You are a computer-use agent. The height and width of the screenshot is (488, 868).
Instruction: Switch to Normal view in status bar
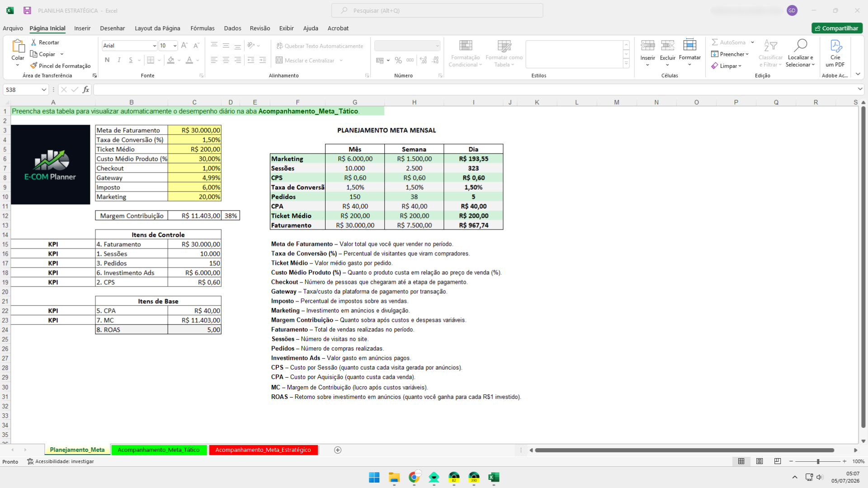[x=741, y=461]
